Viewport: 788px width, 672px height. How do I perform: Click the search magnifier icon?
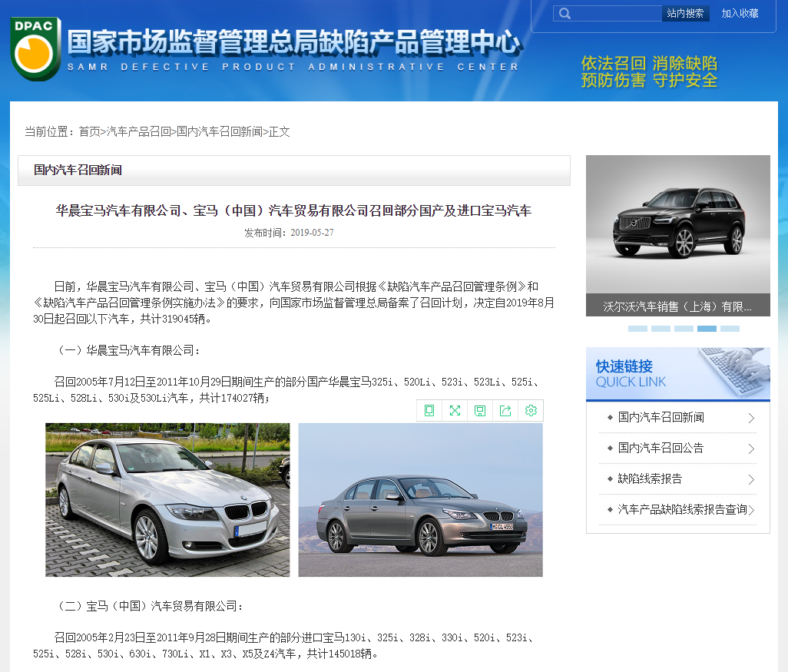tap(565, 14)
